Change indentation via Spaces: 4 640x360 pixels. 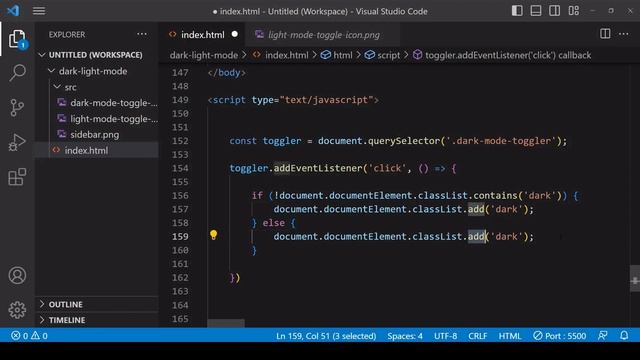[x=405, y=336]
